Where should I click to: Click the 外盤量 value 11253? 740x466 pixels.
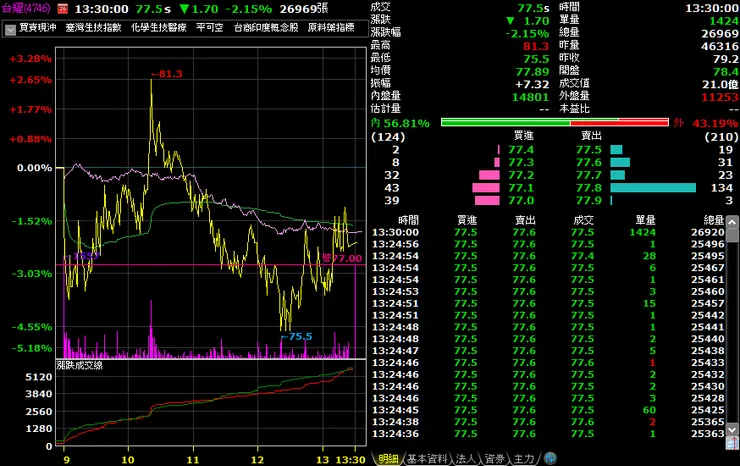[720, 97]
